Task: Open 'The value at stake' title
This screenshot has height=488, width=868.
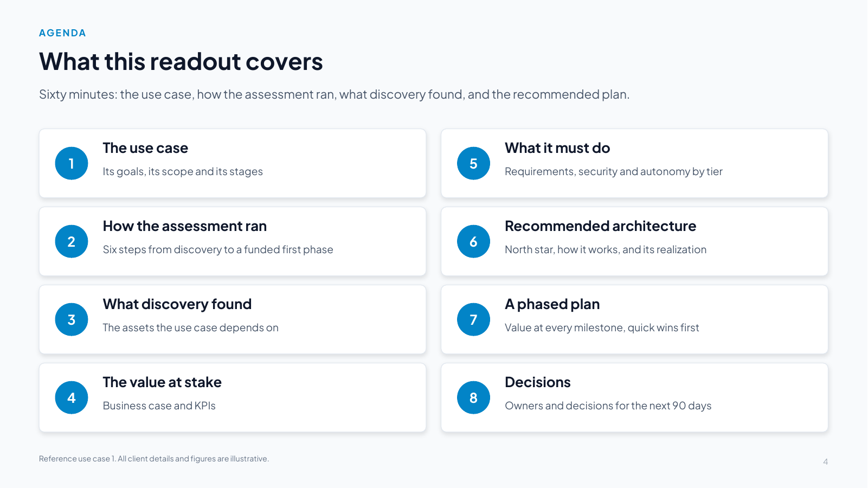Action: click(x=162, y=382)
